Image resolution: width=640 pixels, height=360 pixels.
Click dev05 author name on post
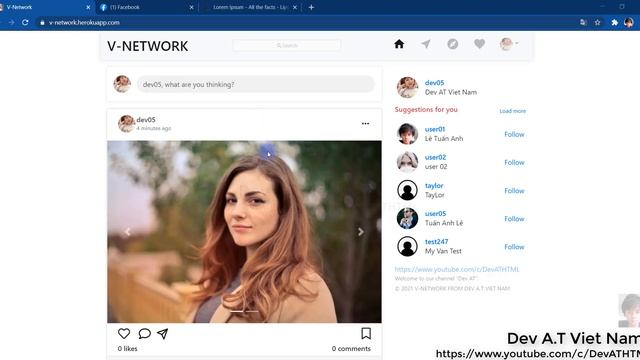(146, 120)
